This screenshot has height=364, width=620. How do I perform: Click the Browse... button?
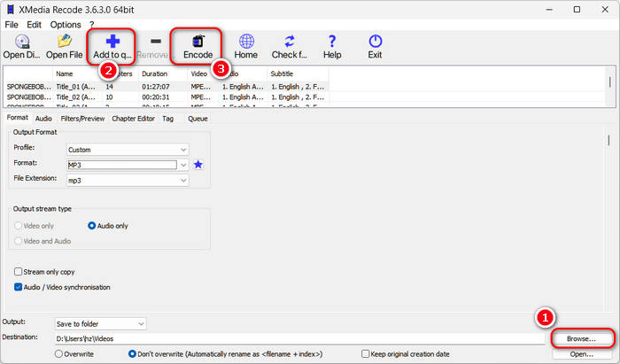click(581, 338)
